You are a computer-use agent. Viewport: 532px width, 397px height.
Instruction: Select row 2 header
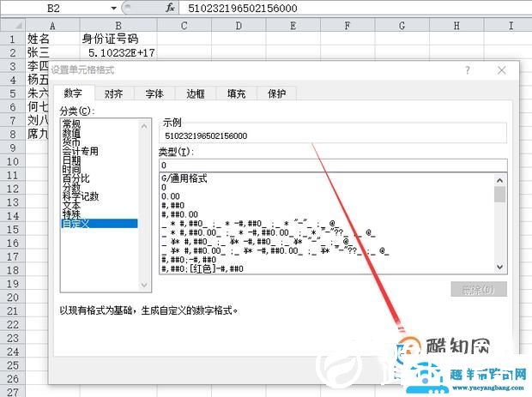pyautogui.click(x=13, y=52)
